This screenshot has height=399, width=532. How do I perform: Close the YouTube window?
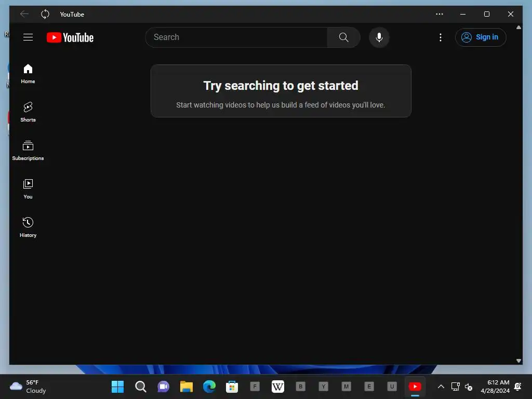coord(511,14)
